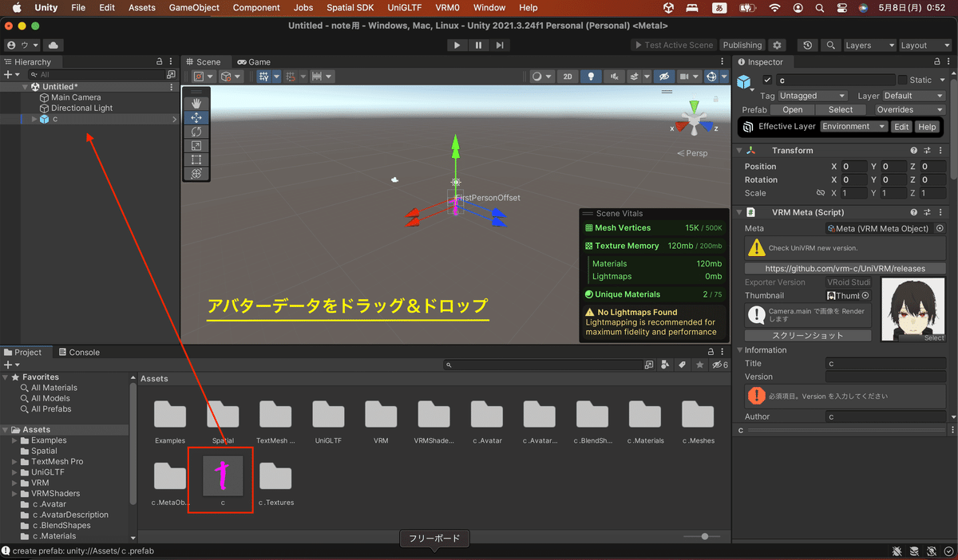Select Main Camera in Hierarchy
The height and width of the screenshot is (560, 958).
click(76, 97)
